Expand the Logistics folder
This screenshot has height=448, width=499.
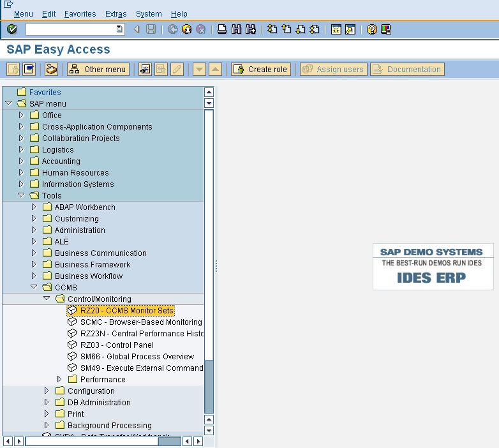click(21, 149)
